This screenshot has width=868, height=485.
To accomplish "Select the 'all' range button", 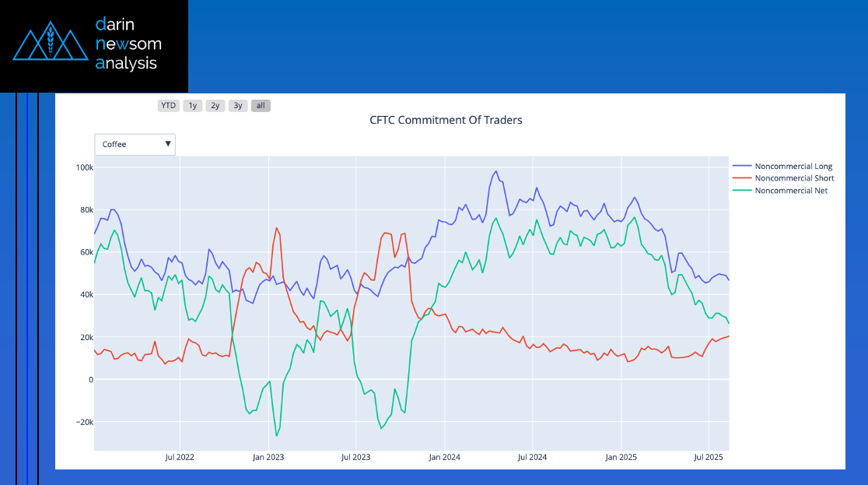I will point(261,106).
